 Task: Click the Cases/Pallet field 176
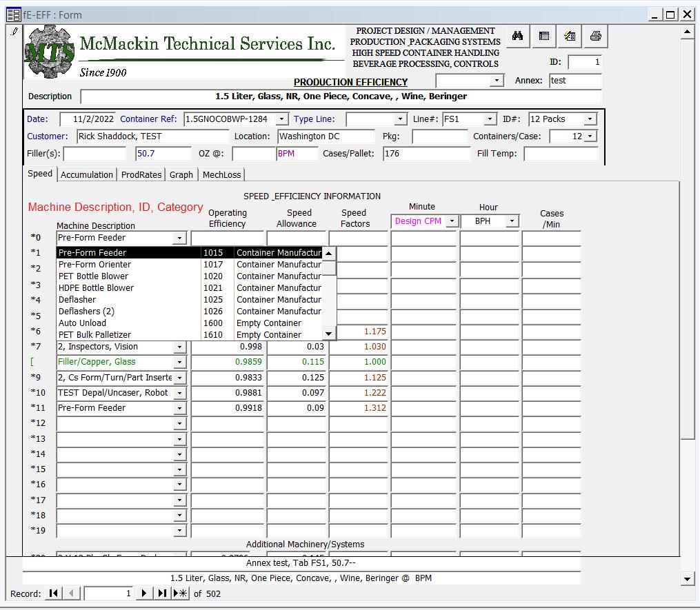(426, 154)
